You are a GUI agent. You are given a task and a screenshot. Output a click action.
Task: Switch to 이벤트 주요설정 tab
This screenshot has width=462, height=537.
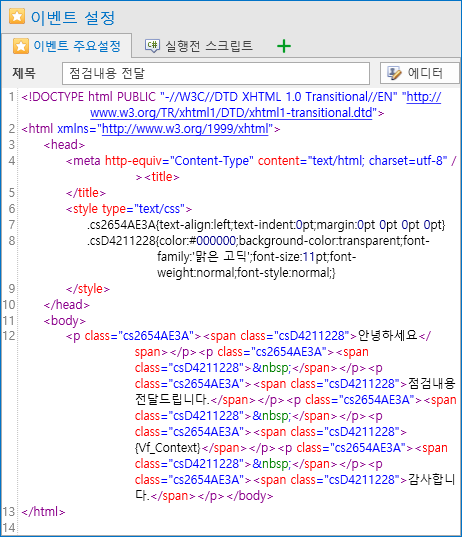tap(66, 46)
